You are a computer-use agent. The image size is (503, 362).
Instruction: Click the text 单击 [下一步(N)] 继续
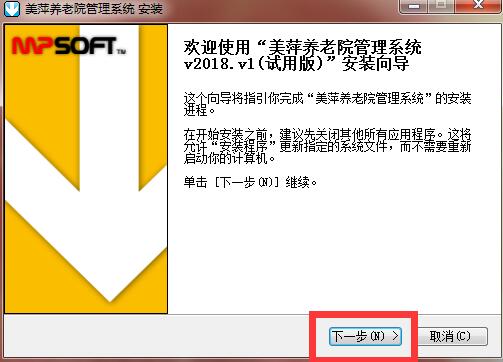(x=250, y=182)
